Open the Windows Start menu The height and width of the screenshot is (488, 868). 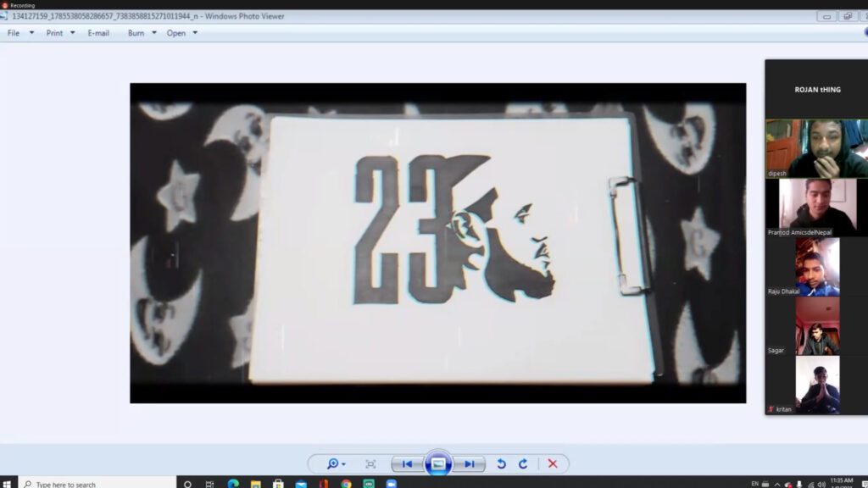click(x=7, y=484)
